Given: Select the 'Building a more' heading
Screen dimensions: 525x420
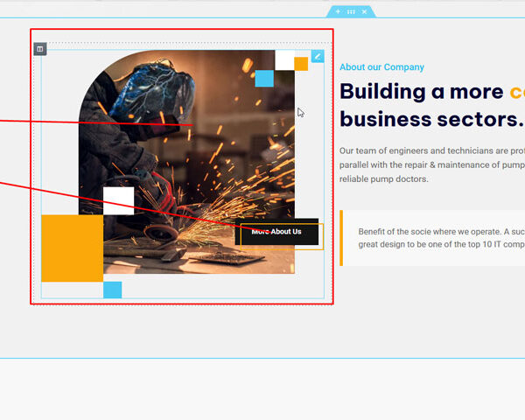Looking at the screenshot, I should pyautogui.click(x=420, y=92).
